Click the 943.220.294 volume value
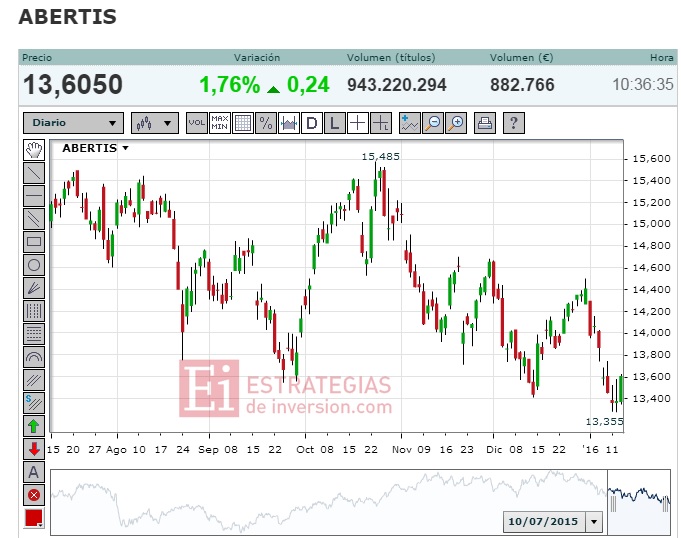Screen dimensions: 681x538 tap(397, 85)
